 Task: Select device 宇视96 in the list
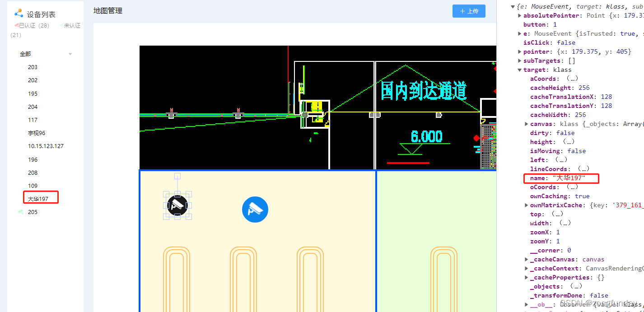click(x=37, y=133)
